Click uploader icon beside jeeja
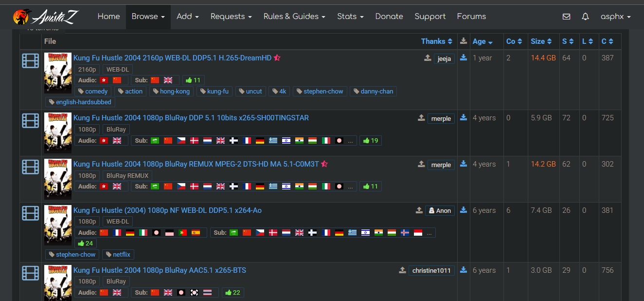The width and height of the screenshot is (644, 301). coord(428,58)
